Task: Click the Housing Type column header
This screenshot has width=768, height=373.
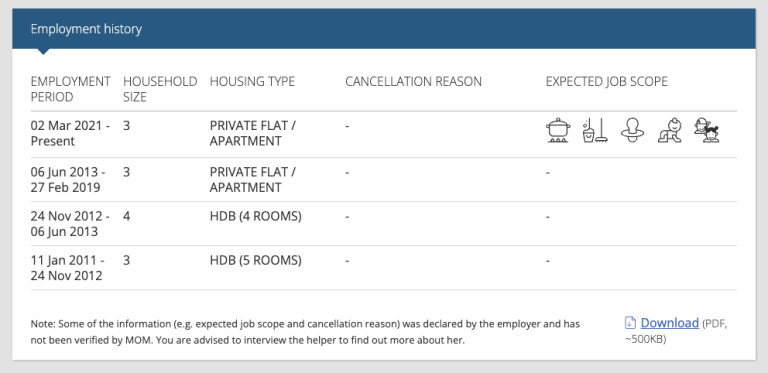Action: pyautogui.click(x=252, y=81)
